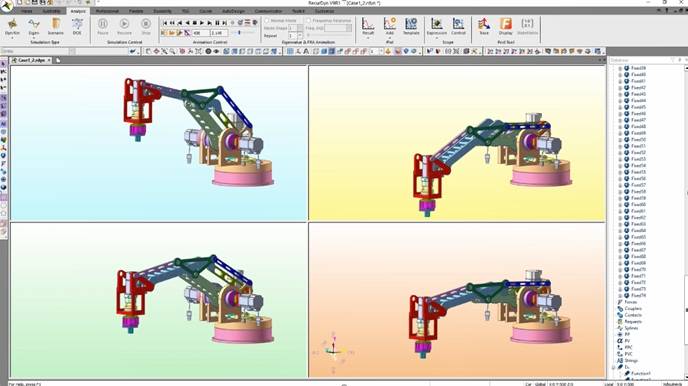Click the animation frame number field
The image size is (688, 386).
201,33
